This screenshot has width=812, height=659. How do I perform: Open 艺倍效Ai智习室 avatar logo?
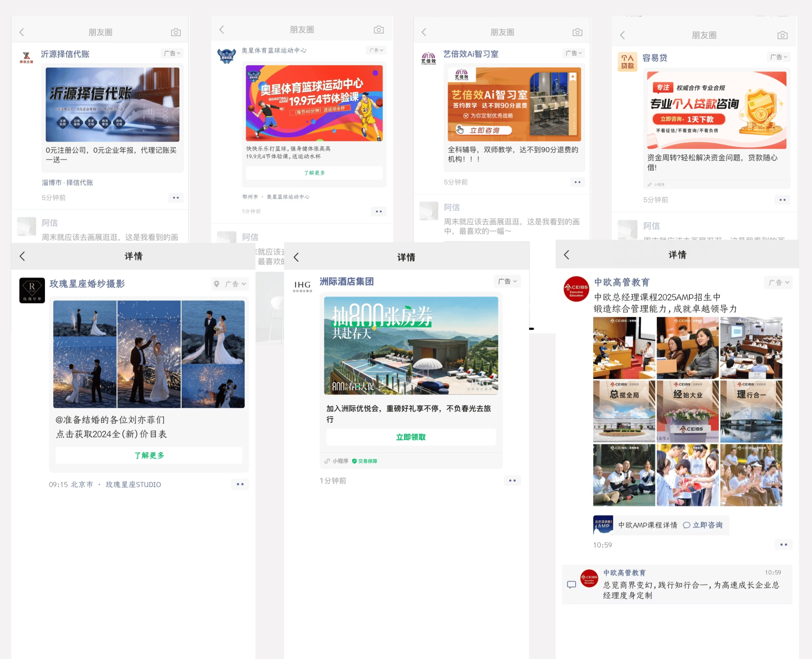pos(429,58)
